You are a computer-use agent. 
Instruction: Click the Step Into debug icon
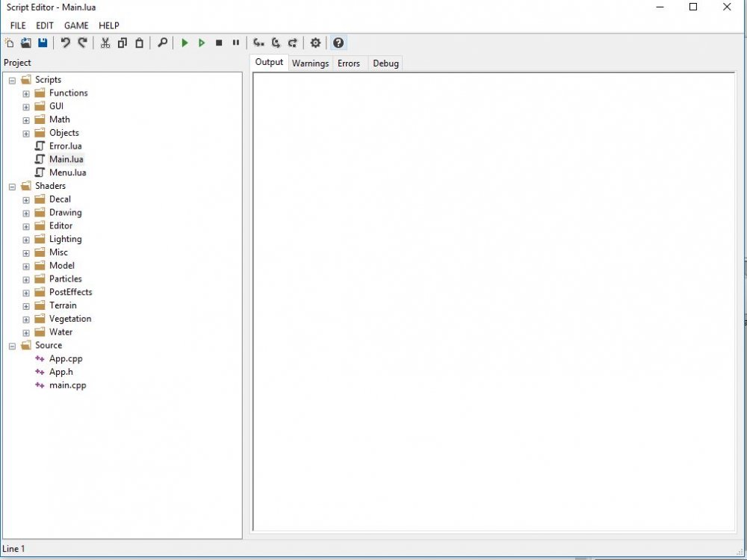tap(258, 43)
